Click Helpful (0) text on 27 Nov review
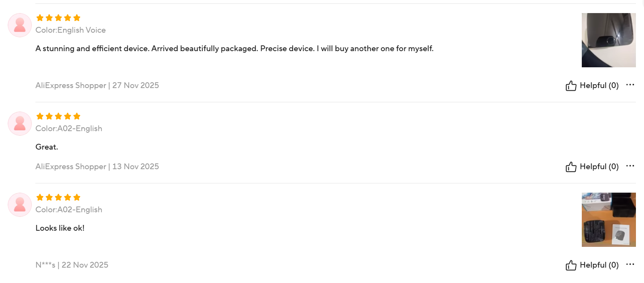 coord(599,85)
